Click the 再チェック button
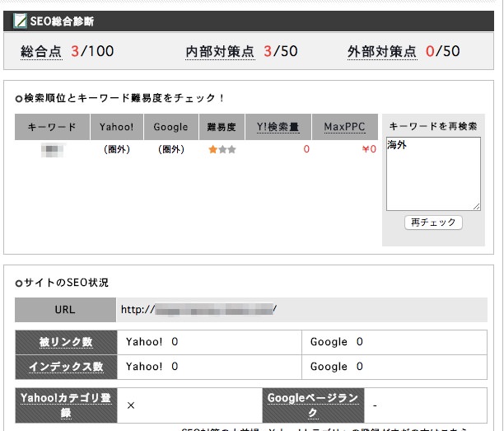Image resolution: width=504 pixels, height=431 pixels. pos(433,223)
